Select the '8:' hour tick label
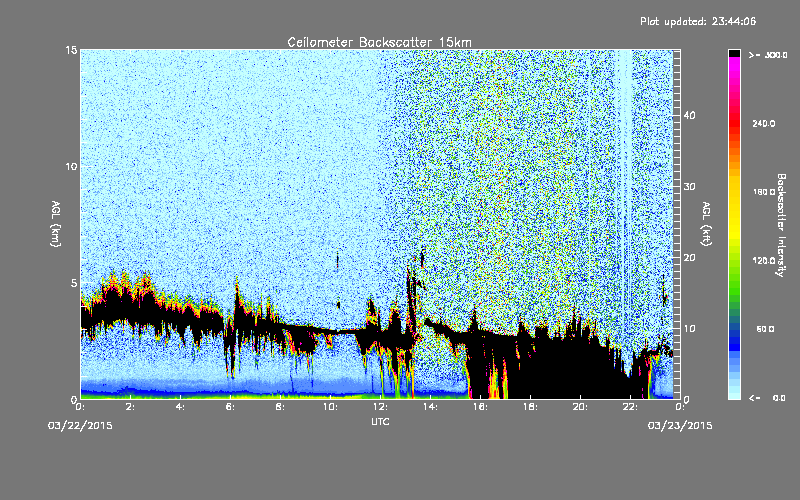This screenshot has height=500, width=800. (281, 407)
